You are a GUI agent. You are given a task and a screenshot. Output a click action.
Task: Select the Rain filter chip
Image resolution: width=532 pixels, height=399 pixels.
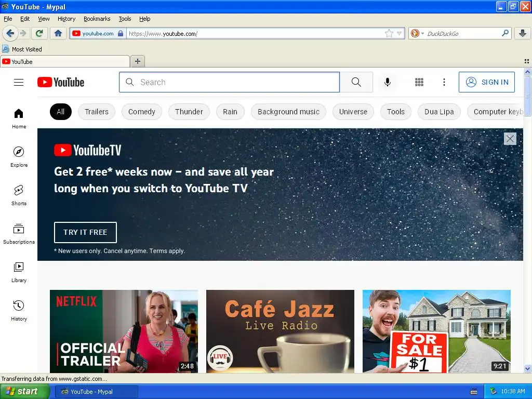pyautogui.click(x=230, y=112)
